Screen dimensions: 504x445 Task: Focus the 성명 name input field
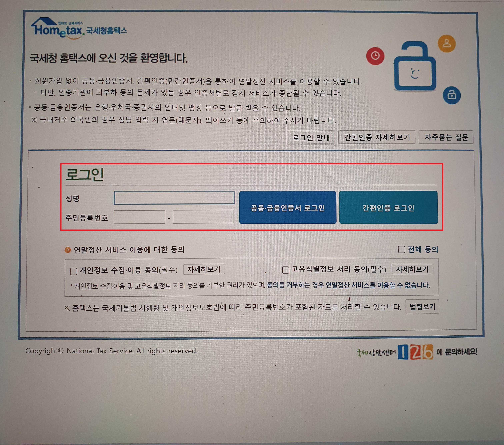[x=174, y=198]
